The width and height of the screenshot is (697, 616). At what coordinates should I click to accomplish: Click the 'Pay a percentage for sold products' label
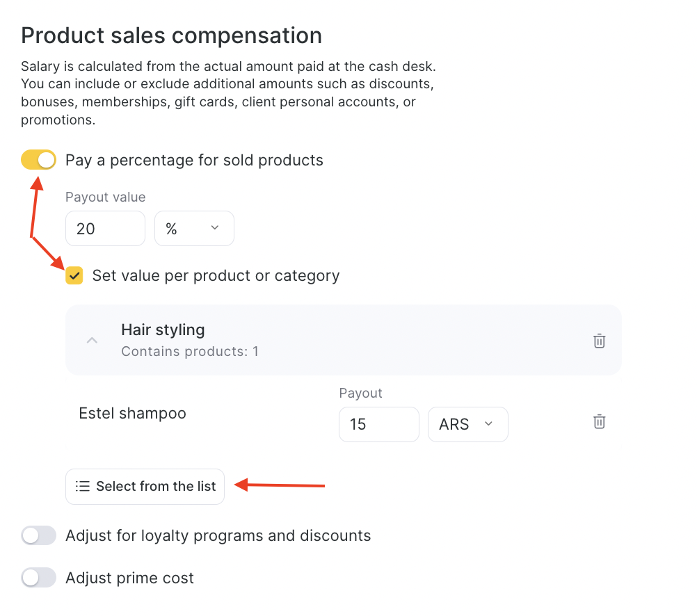click(x=194, y=161)
